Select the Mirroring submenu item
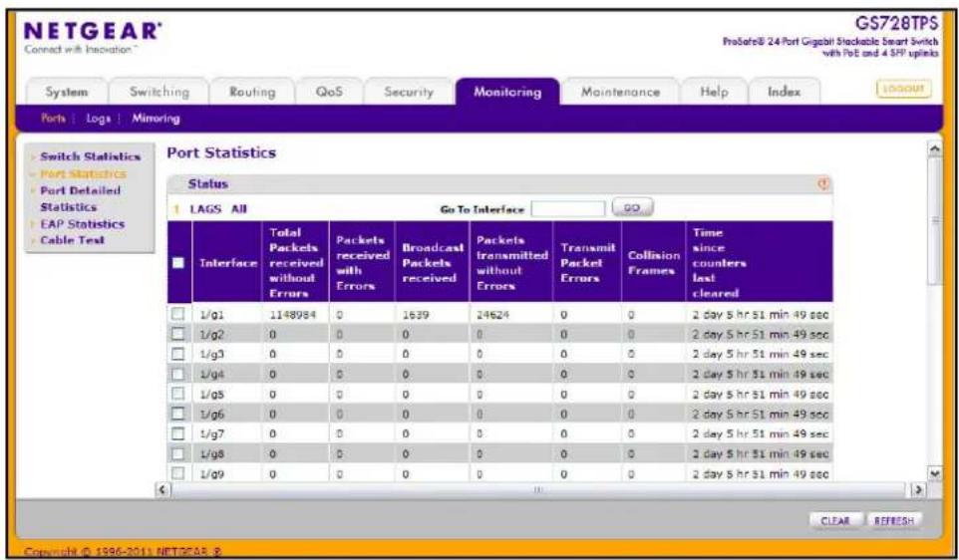Viewport: 959px width, 560px height. 156,119
